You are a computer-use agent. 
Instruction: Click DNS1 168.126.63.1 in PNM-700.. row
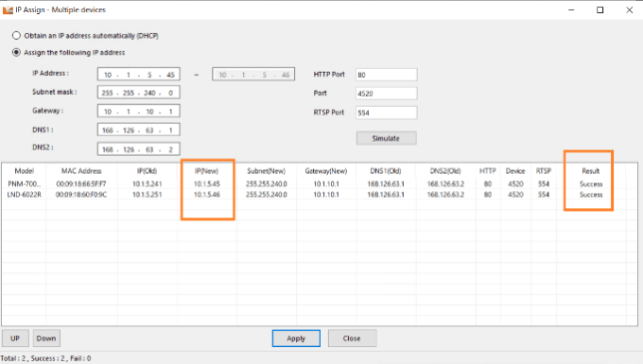pyautogui.click(x=386, y=184)
